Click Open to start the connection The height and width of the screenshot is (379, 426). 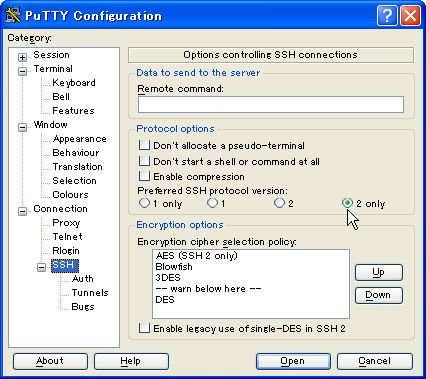click(x=293, y=361)
